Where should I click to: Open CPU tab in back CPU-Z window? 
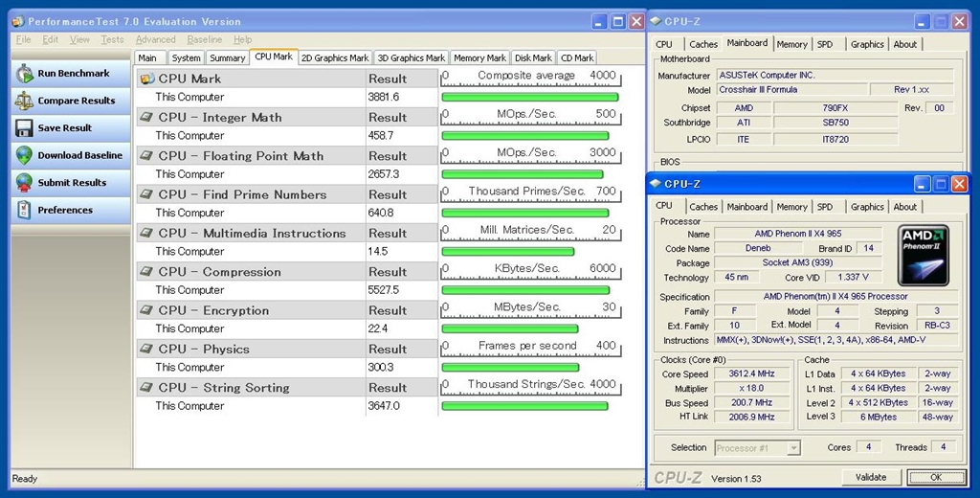point(664,44)
